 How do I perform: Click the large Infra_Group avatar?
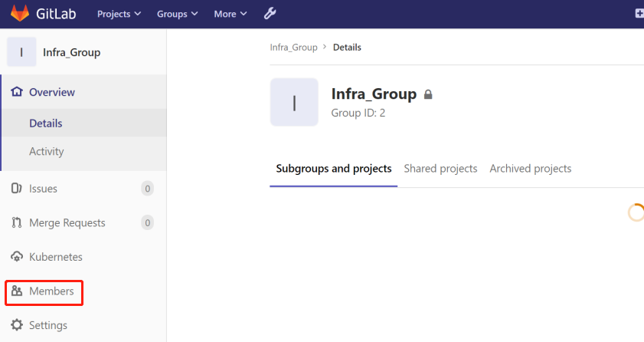(294, 102)
